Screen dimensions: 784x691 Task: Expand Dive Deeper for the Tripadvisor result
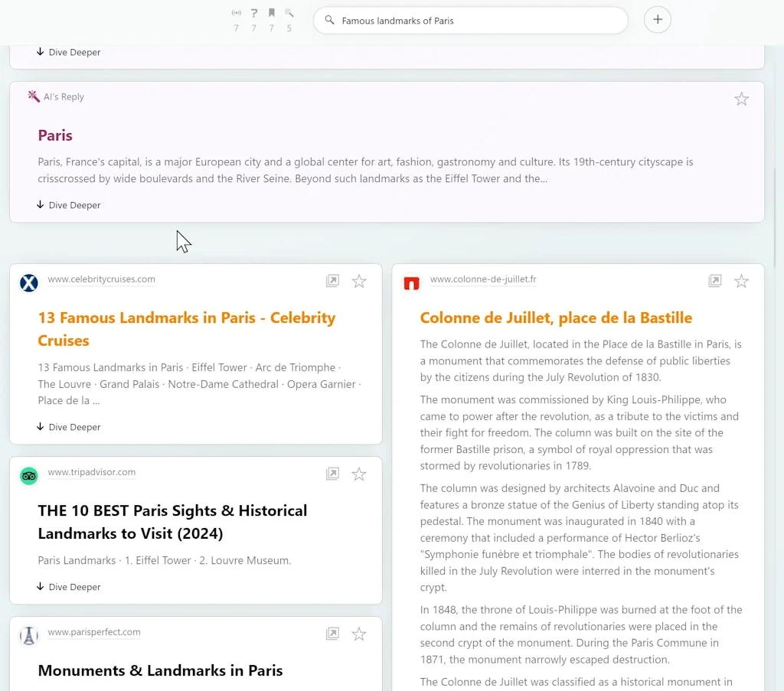pos(68,587)
